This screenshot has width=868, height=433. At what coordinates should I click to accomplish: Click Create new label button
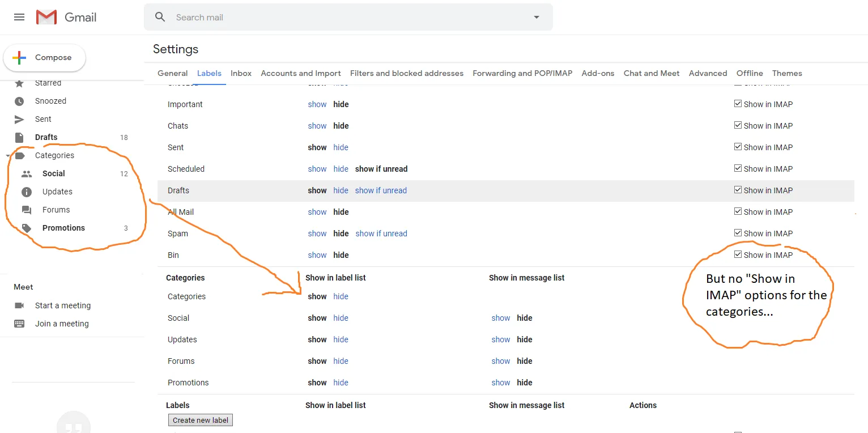(x=201, y=420)
